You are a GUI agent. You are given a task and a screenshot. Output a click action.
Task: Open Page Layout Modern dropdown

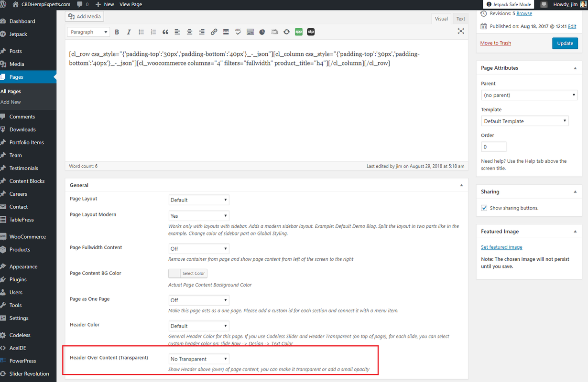(x=199, y=216)
